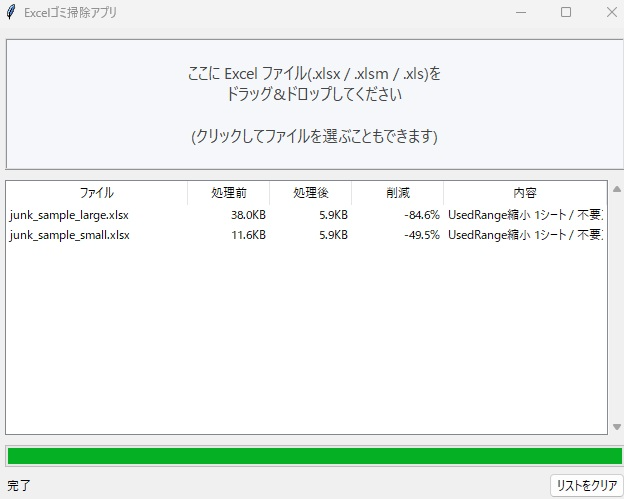The image size is (624, 499).
Task: Click the 5.9KB after-size for junk_sample_small
Action: [333, 235]
